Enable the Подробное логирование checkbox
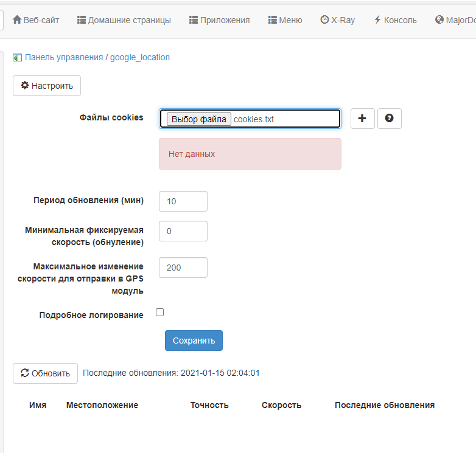 point(159,313)
